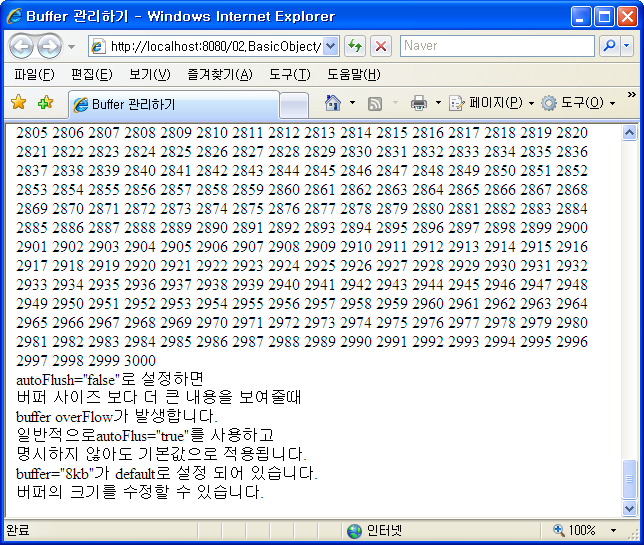Click the line 'buffer="8kb"가 default로 설정 되어 있습니다.'
The width and height of the screenshot is (644, 545).
(x=167, y=474)
